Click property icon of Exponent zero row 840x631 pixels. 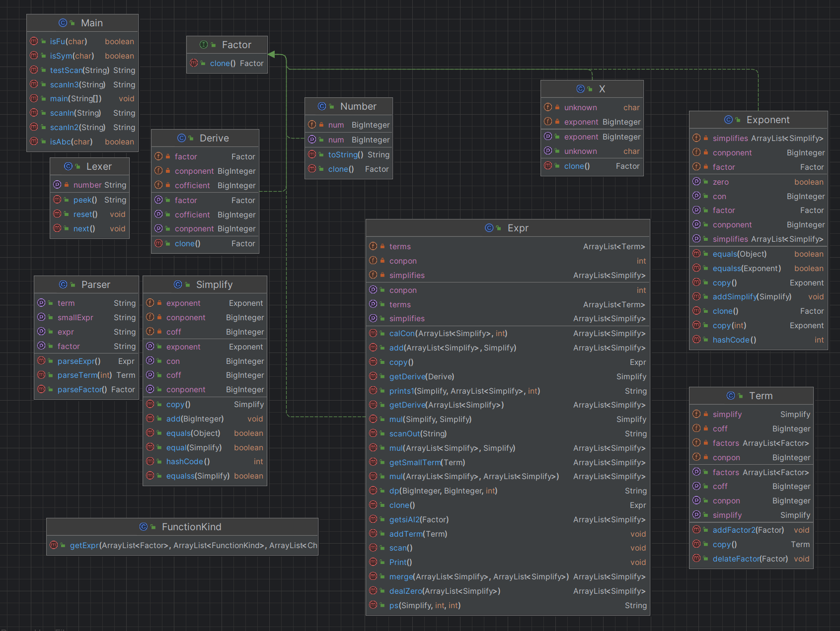click(x=696, y=182)
